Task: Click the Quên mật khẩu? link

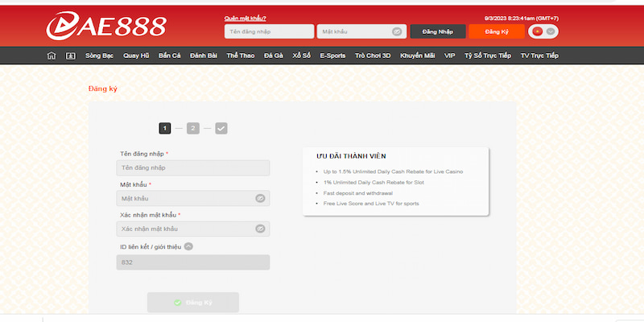Action: tap(246, 19)
